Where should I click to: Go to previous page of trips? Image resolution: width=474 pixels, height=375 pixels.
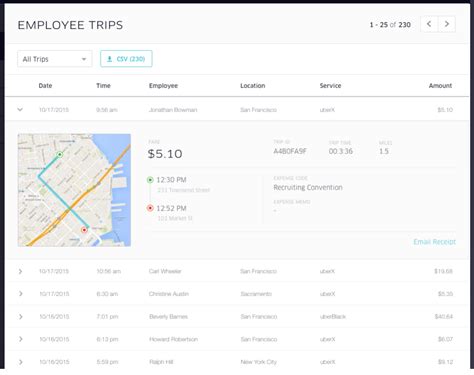coord(429,24)
